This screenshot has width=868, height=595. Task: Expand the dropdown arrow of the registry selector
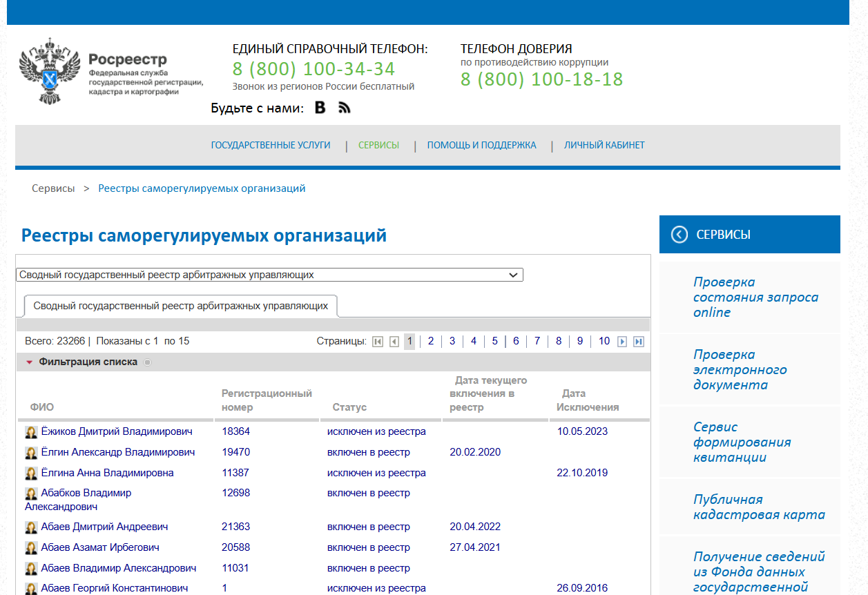[514, 274]
